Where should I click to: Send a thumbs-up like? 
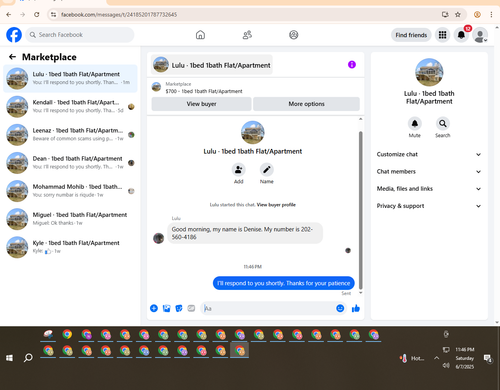pyautogui.click(x=356, y=308)
